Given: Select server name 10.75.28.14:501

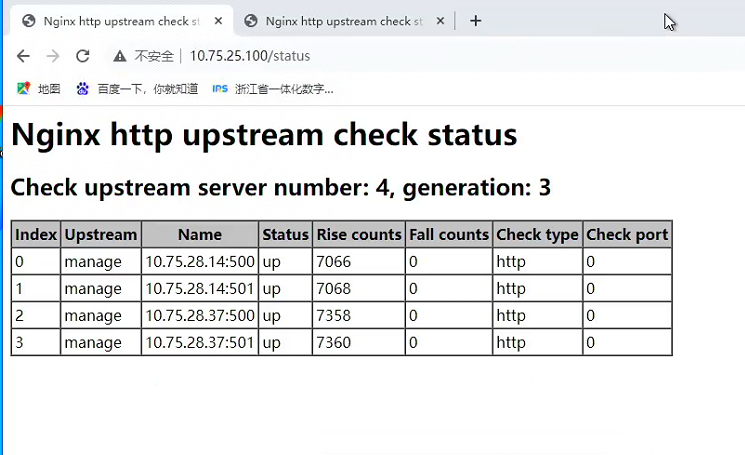Looking at the screenshot, I should click(x=200, y=288).
